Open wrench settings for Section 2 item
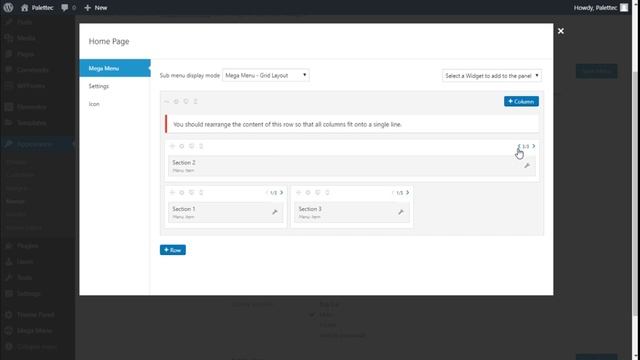Image resolution: width=640 pixels, height=360 pixels. [527, 166]
